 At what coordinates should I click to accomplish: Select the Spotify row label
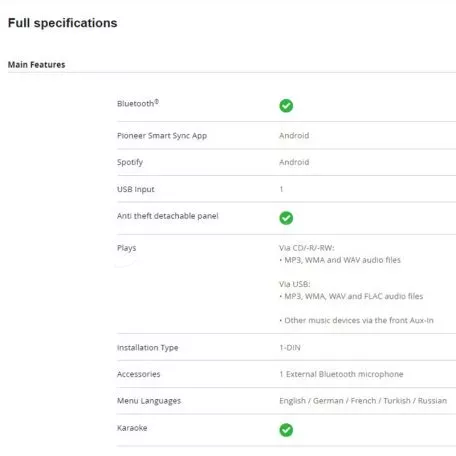click(130, 162)
